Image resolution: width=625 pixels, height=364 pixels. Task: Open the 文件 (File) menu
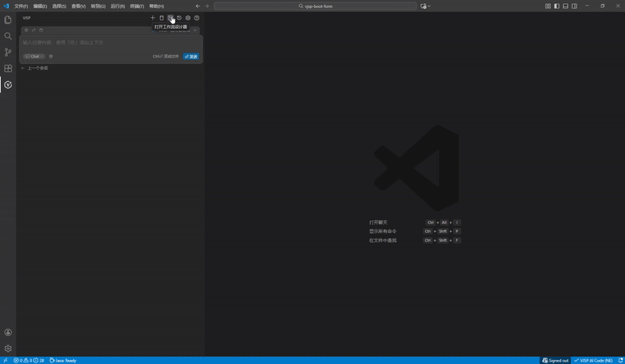(x=21, y=5)
